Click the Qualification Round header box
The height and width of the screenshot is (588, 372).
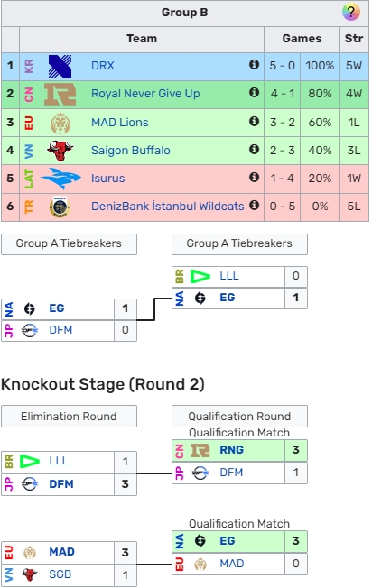[239, 417]
